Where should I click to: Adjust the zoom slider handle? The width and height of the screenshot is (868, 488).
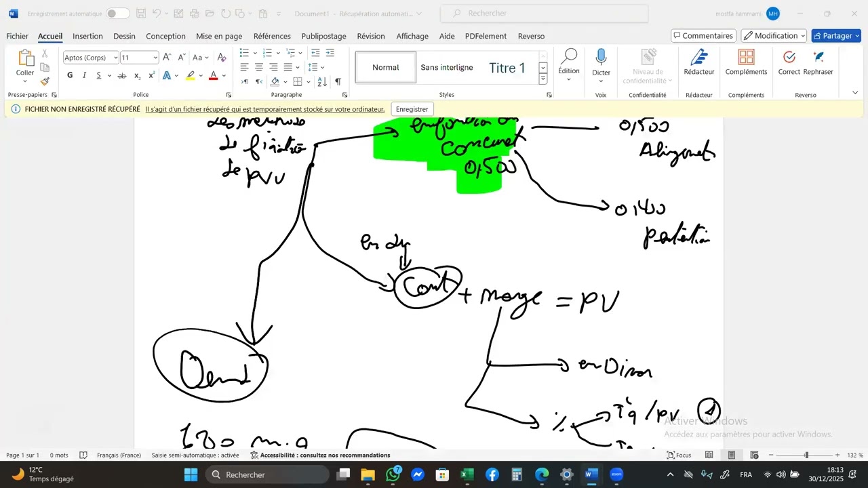(806, 455)
